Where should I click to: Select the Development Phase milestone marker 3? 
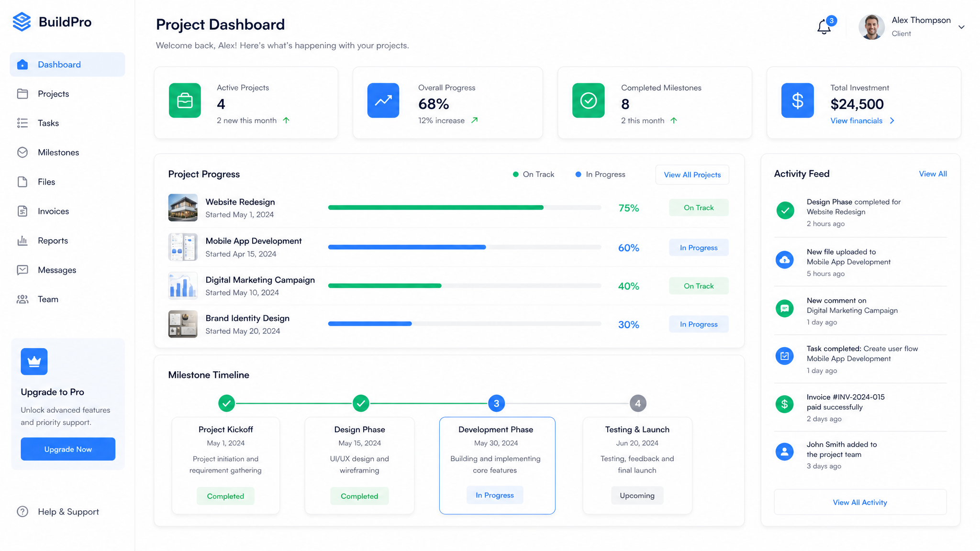point(496,403)
